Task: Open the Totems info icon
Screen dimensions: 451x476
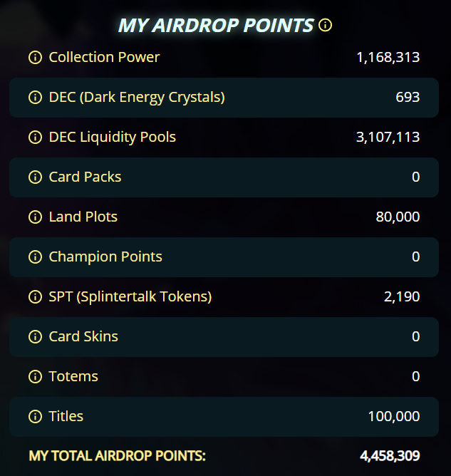Action: (35, 376)
